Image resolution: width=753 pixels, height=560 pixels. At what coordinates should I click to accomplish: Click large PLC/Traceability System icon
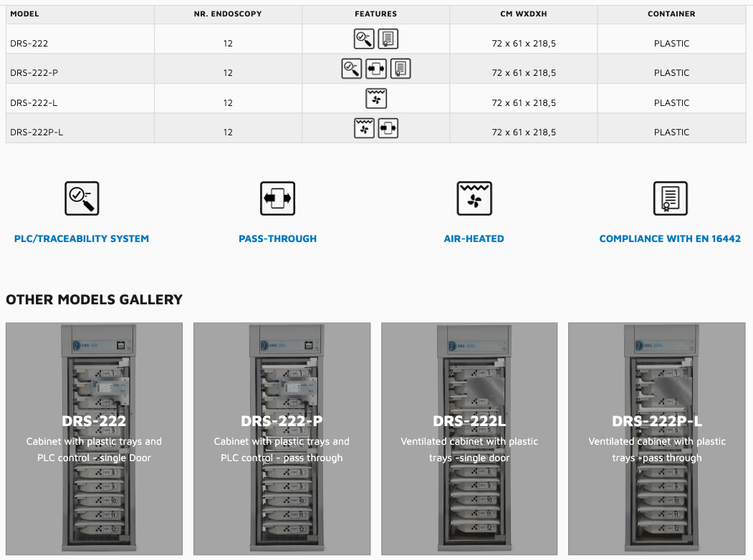click(82, 198)
